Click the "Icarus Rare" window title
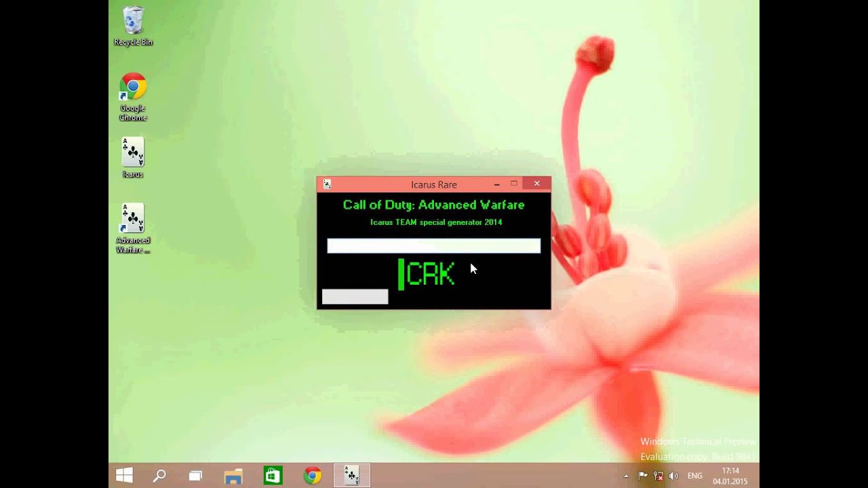The width and height of the screenshot is (868, 488). click(x=434, y=184)
